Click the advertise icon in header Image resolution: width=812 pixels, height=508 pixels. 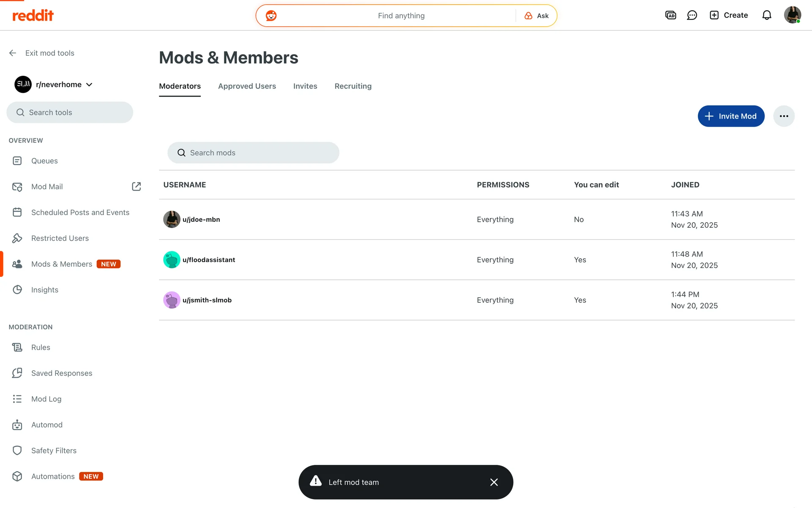(670, 15)
